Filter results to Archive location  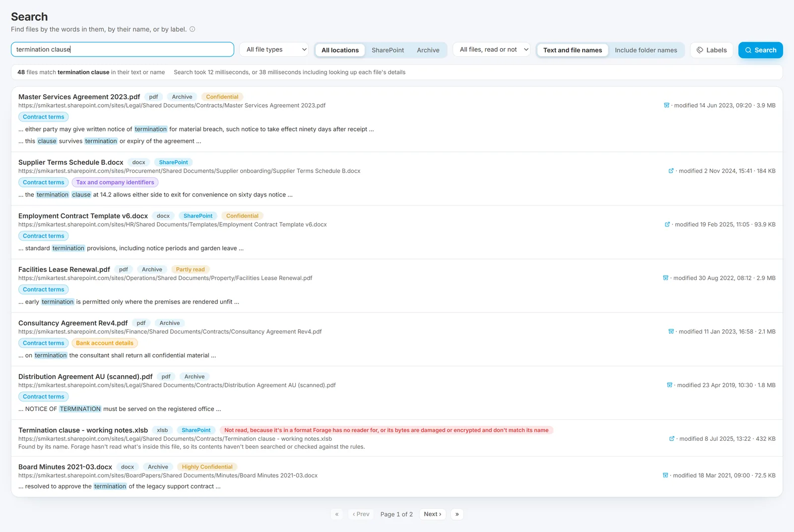click(x=428, y=50)
